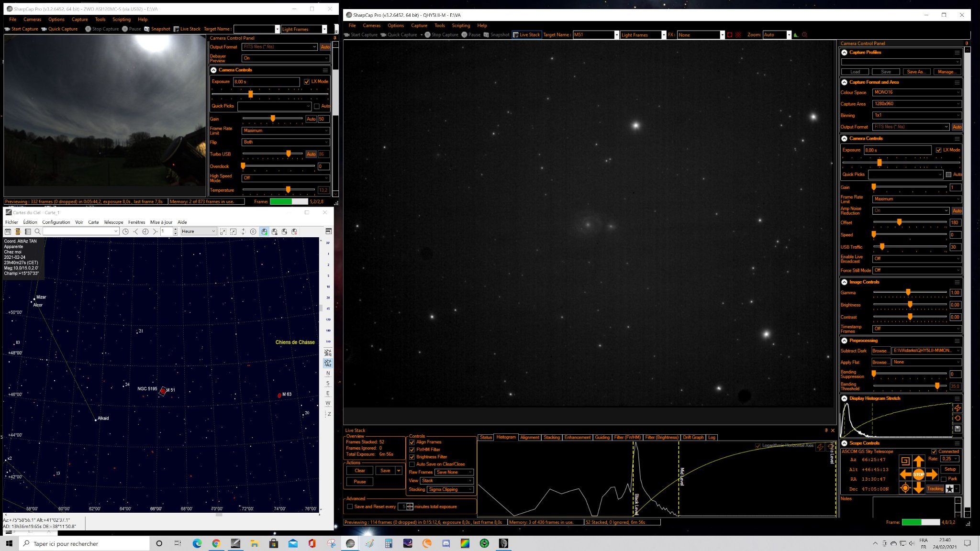Open the Colour Space MONO16 dropdown
The width and height of the screenshot is (980, 551).
click(917, 92)
